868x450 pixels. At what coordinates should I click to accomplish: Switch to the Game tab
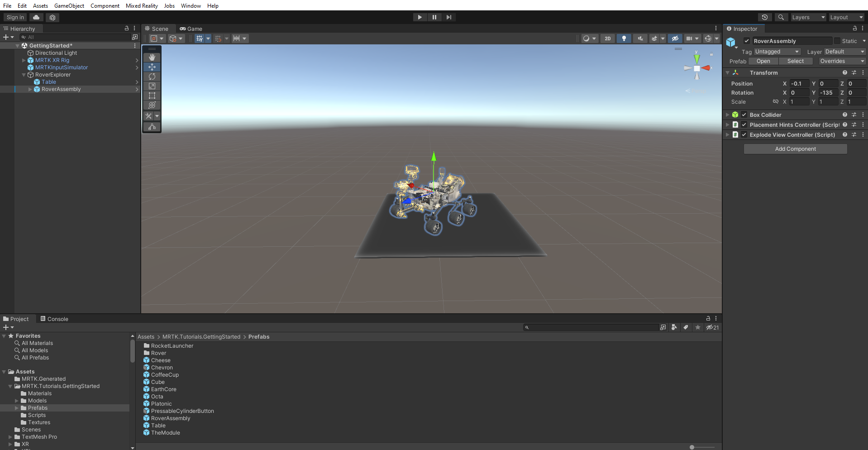click(191, 29)
